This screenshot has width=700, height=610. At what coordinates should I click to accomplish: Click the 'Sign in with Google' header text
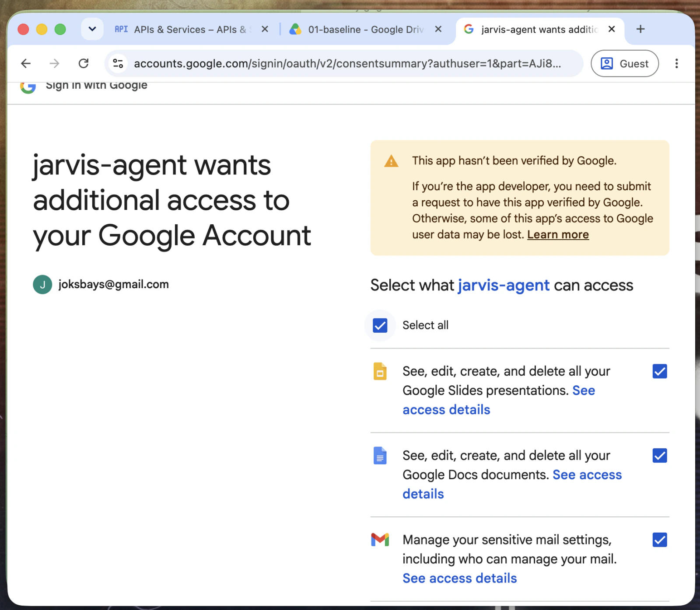tap(96, 86)
